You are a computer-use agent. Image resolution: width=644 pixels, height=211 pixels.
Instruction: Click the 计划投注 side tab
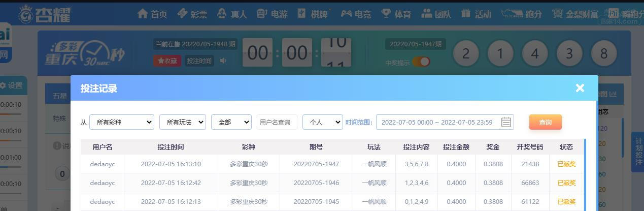point(639,152)
